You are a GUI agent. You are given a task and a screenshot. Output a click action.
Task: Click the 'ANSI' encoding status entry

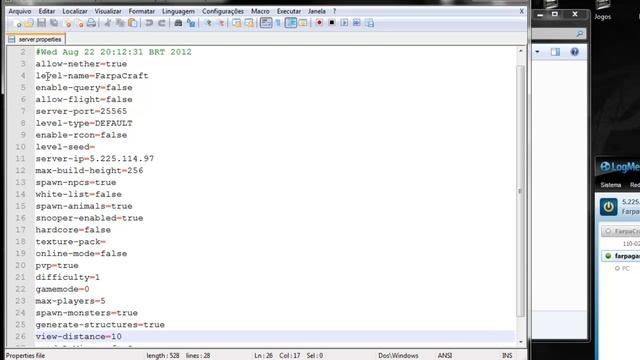pos(444,356)
